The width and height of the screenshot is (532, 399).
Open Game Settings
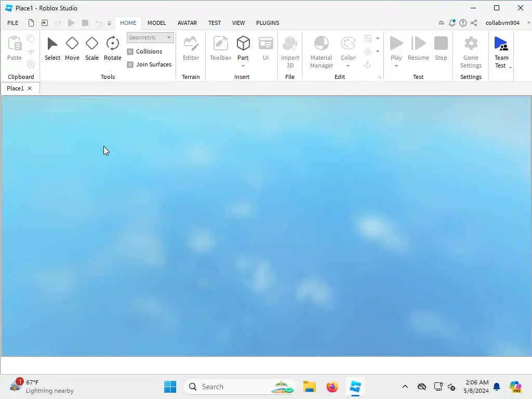coord(471,52)
